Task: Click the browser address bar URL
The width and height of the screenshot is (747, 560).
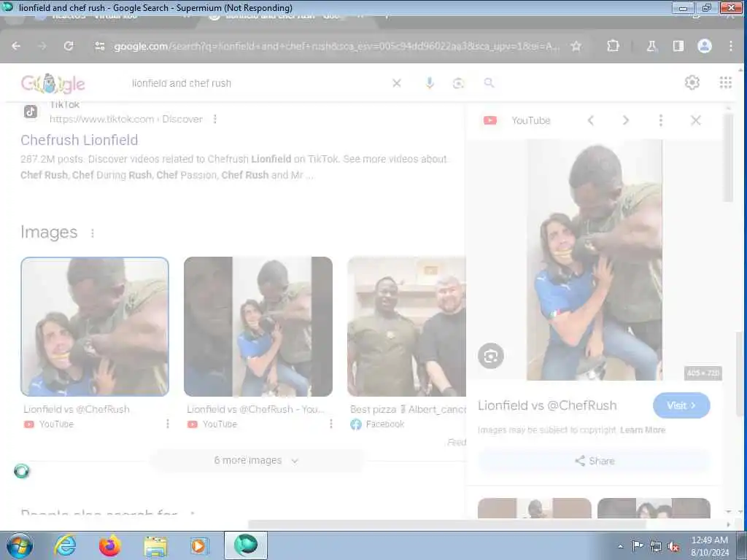Action: [337, 46]
